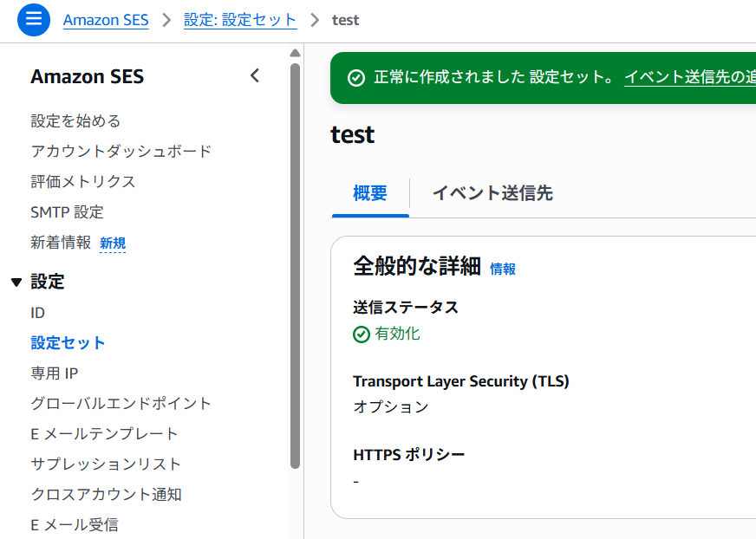Navigate to 評価メトリクス
The width and height of the screenshot is (756, 539).
point(83,181)
